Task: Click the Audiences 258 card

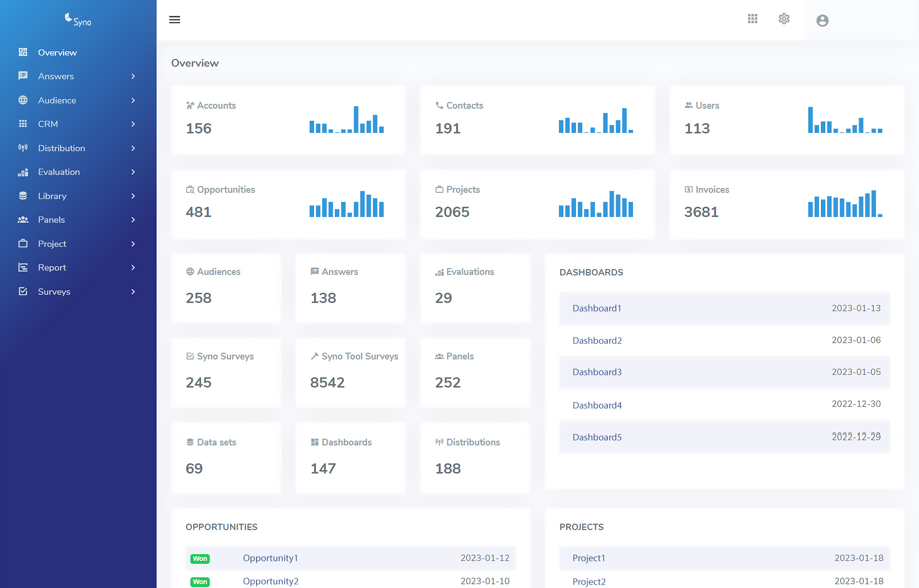Action: [x=226, y=288]
